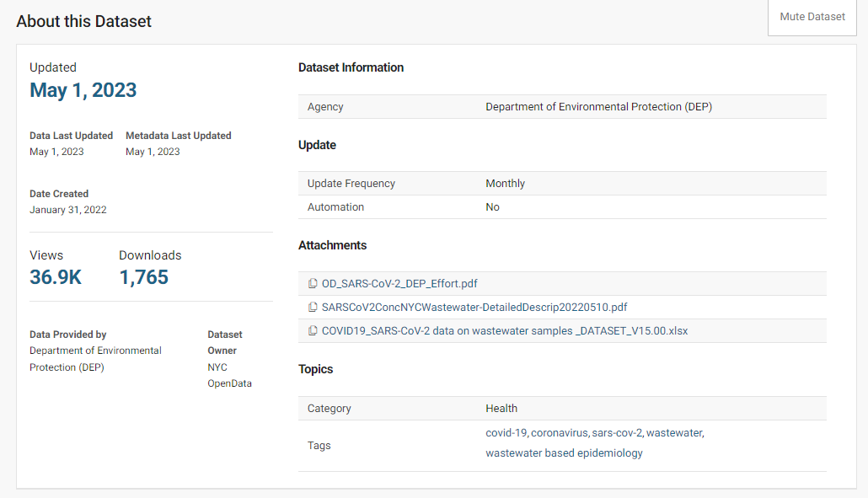868x498 pixels.
Task: Click the About this Dataset heading
Action: (x=84, y=22)
